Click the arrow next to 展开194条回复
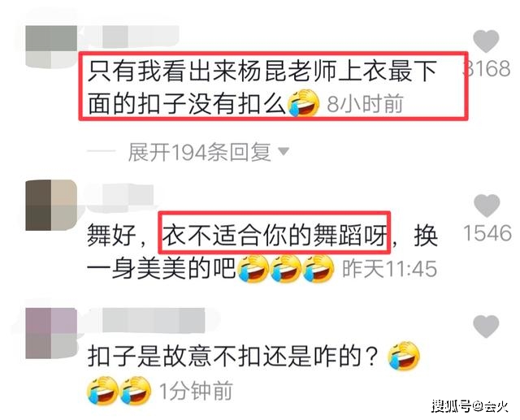 (x=284, y=152)
